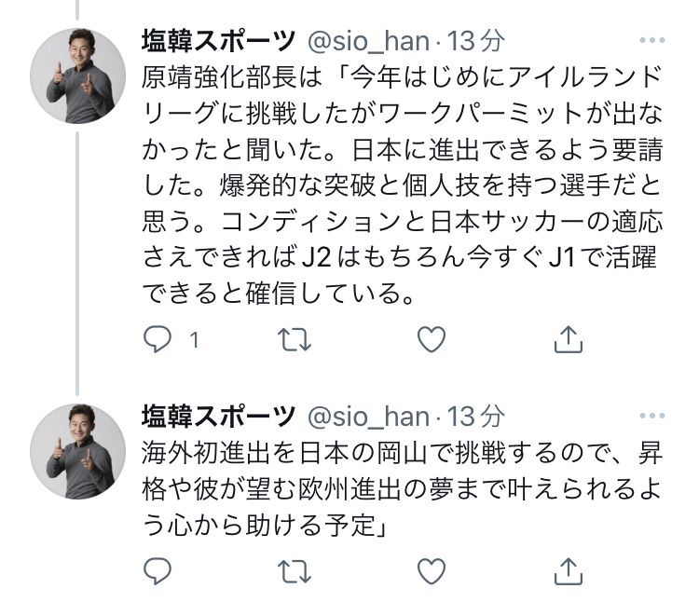Viewport: 699px width, 616px height.
Task: Open the 13分 timestamp on the 原靖強化部長 tweet
Action: tap(477, 42)
